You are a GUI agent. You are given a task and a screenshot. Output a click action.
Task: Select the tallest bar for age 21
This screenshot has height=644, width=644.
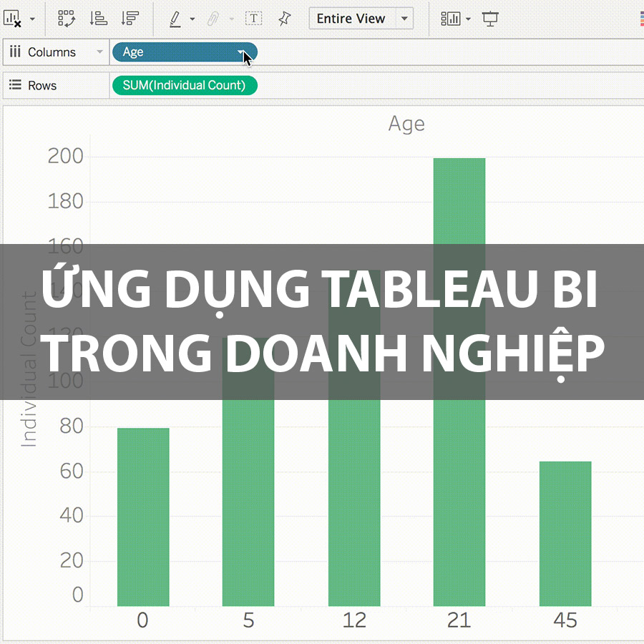[x=459, y=382]
